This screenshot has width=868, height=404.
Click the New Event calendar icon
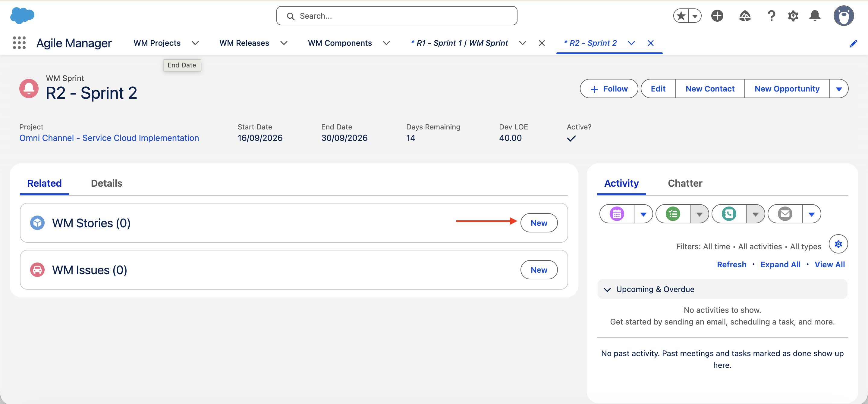617,214
